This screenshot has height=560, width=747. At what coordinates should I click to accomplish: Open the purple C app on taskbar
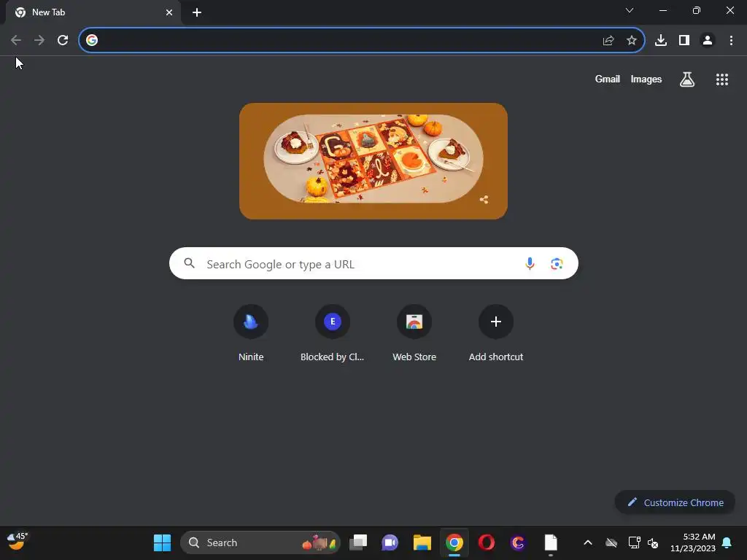[519, 542]
